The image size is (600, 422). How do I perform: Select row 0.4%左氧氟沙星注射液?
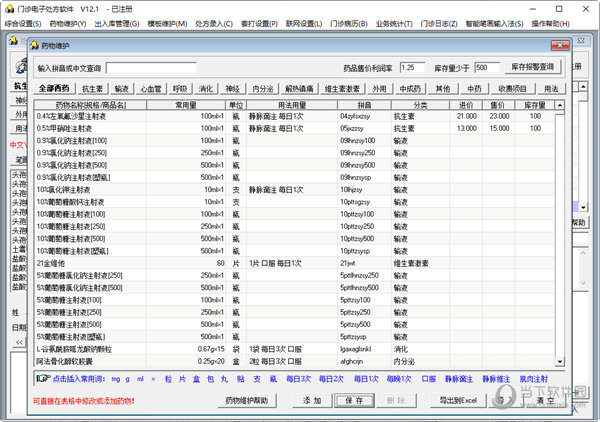pyautogui.click(x=294, y=116)
